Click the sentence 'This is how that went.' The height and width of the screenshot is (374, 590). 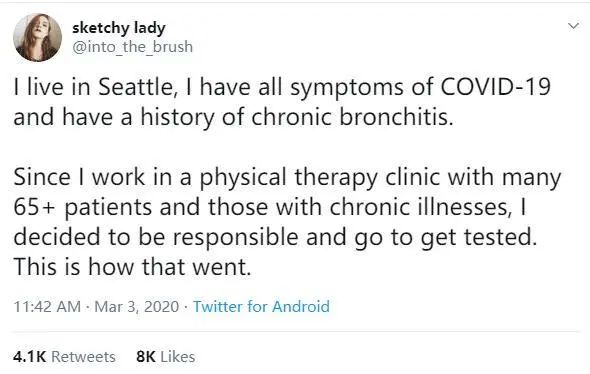point(132,267)
